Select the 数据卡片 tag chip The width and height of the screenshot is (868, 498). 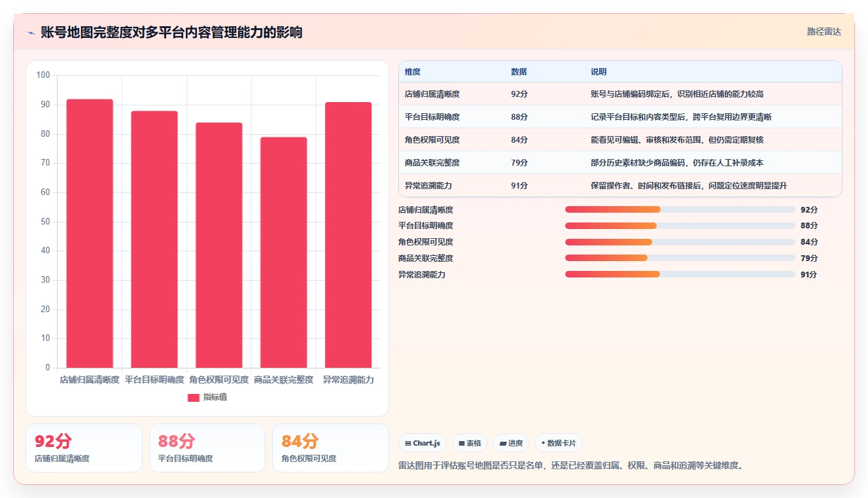[x=559, y=443]
